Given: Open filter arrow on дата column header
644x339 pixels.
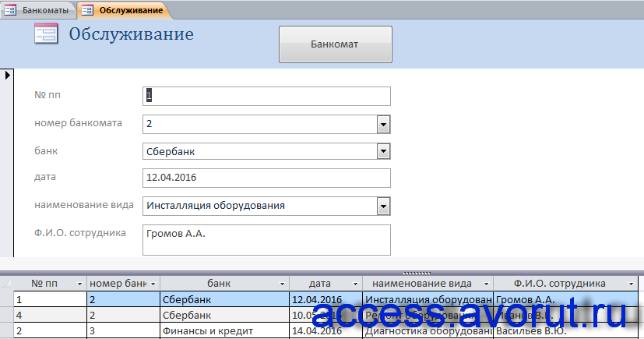Looking at the screenshot, I should click(356, 284).
